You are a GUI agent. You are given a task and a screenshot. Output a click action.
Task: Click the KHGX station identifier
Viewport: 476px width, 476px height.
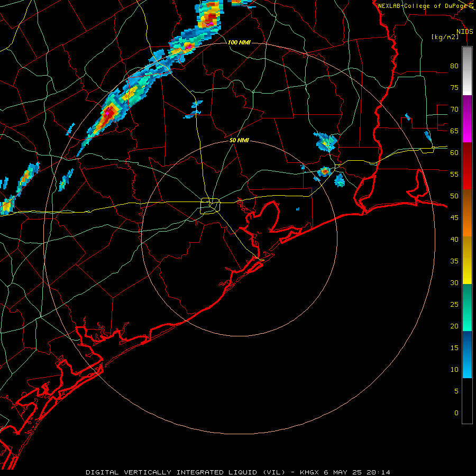click(309, 472)
